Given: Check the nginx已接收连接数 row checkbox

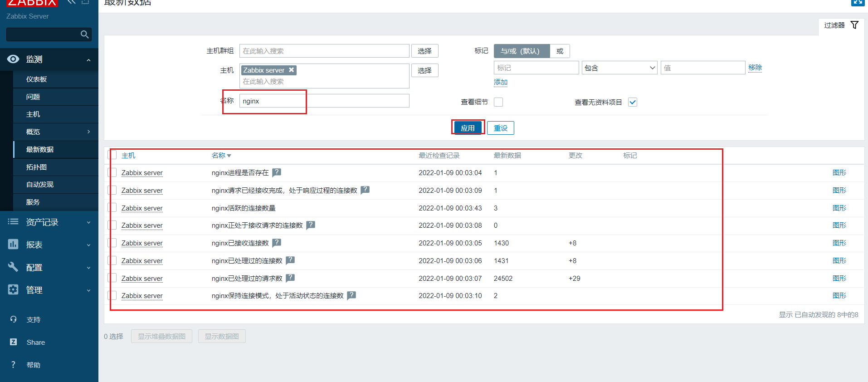Looking at the screenshot, I should tap(112, 243).
